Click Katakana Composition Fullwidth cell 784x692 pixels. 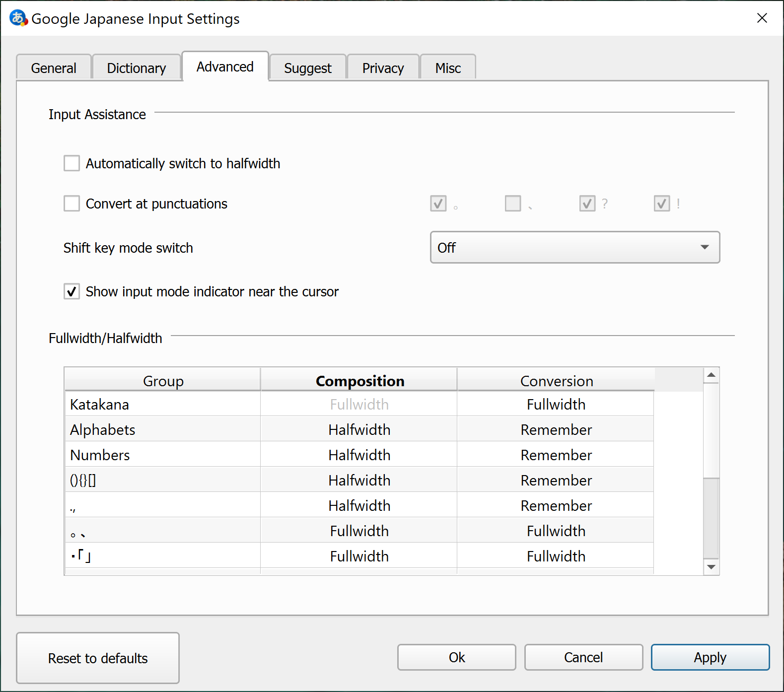[x=359, y=404]
